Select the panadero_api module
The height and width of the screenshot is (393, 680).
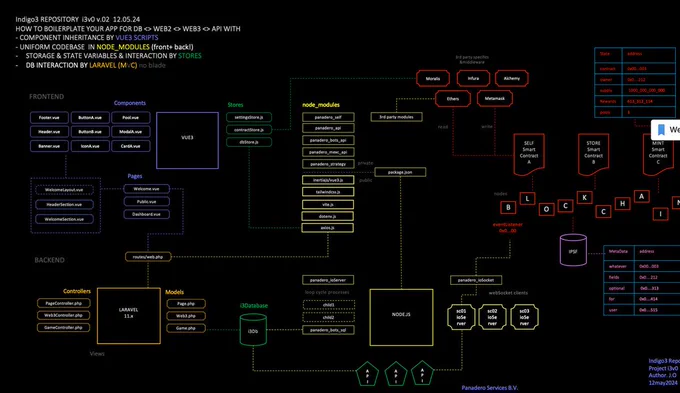coord(328,128)
